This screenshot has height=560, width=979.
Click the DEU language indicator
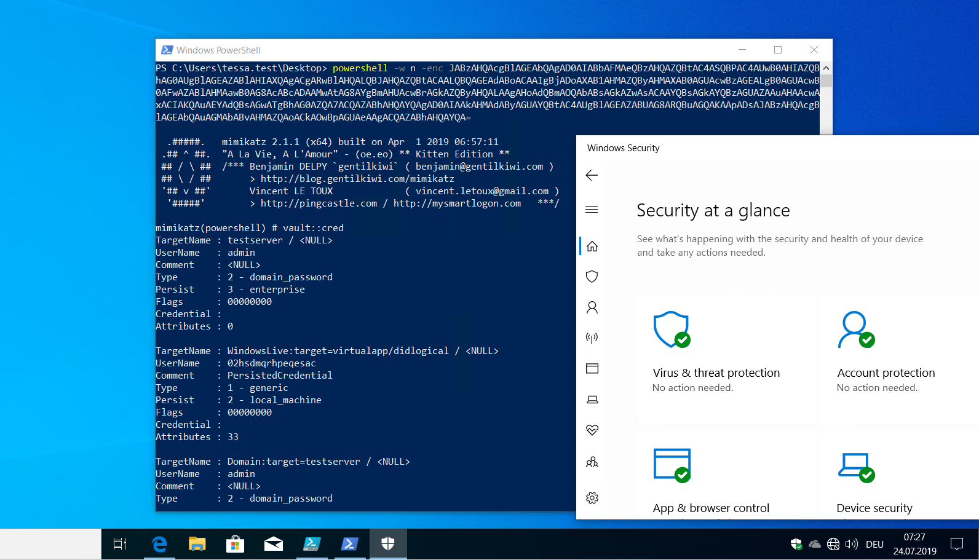(874, 545)
